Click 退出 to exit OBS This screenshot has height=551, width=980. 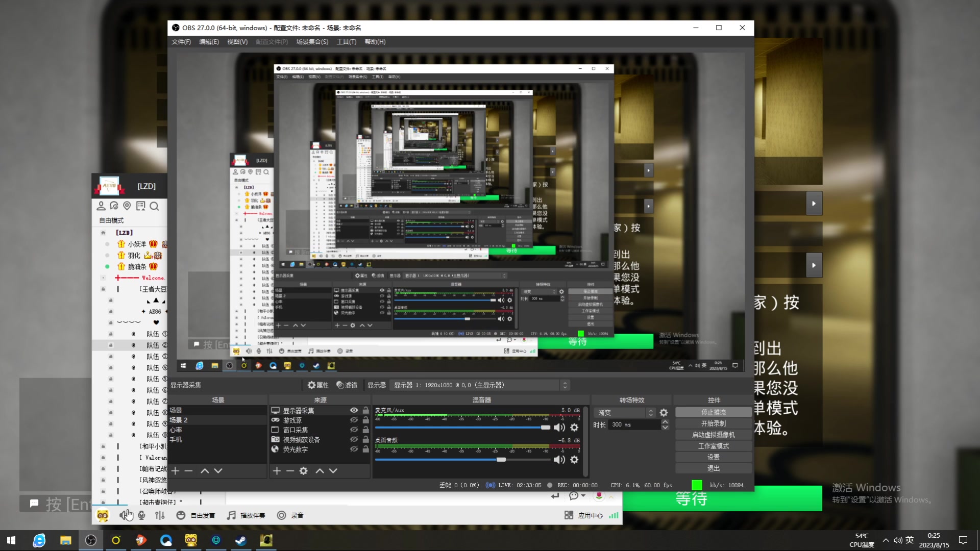point(713,468)
